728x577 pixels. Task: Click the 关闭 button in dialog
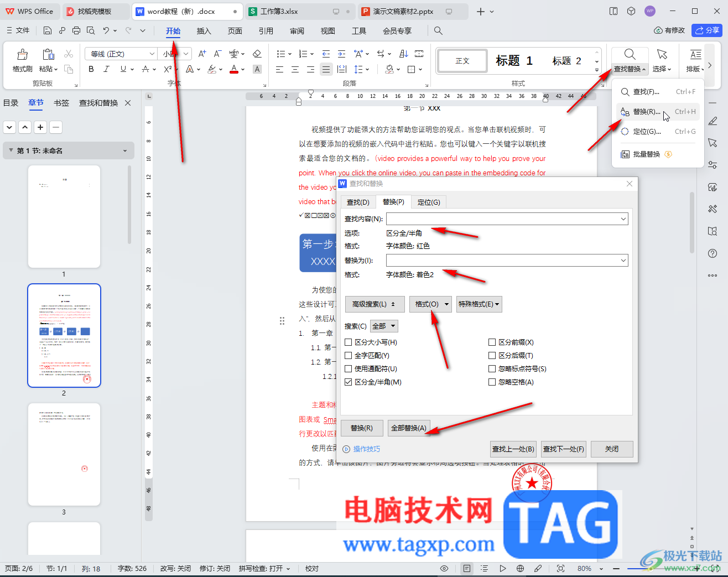pyautogui.click(x=612, y=449)
